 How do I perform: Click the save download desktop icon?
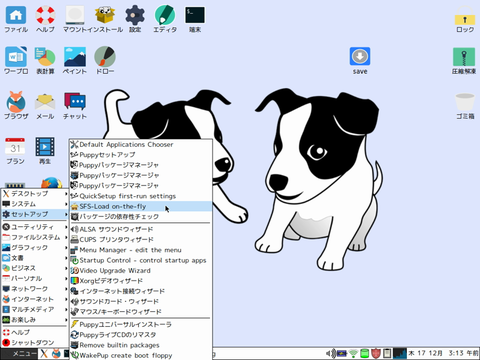(360, 57)
